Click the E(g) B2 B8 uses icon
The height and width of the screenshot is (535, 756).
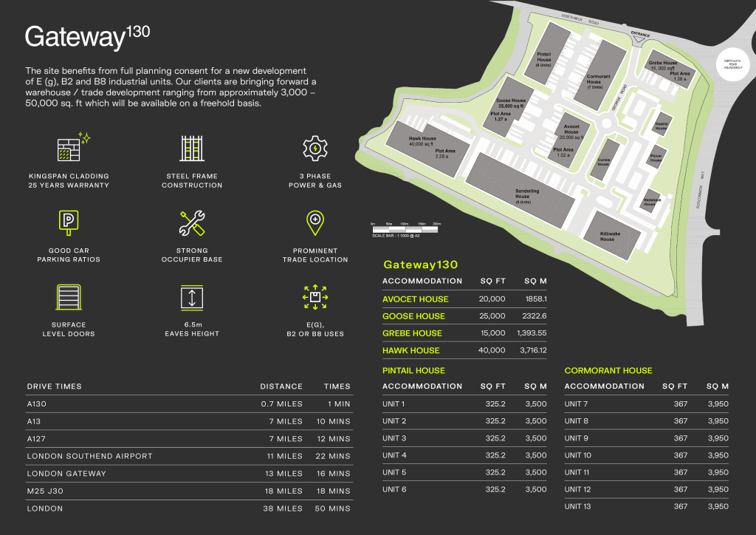(315, 297)
